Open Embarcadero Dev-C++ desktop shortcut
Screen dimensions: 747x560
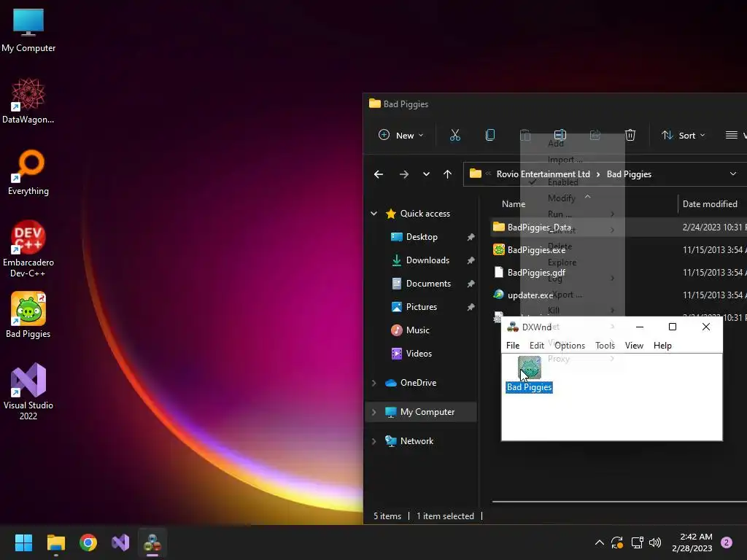(28, 249)
